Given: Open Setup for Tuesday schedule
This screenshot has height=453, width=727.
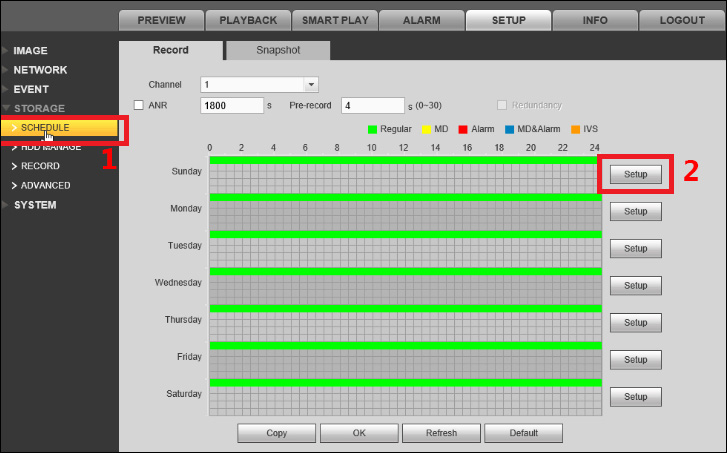Looking at the screenshot, I should (x=636, y=249).
